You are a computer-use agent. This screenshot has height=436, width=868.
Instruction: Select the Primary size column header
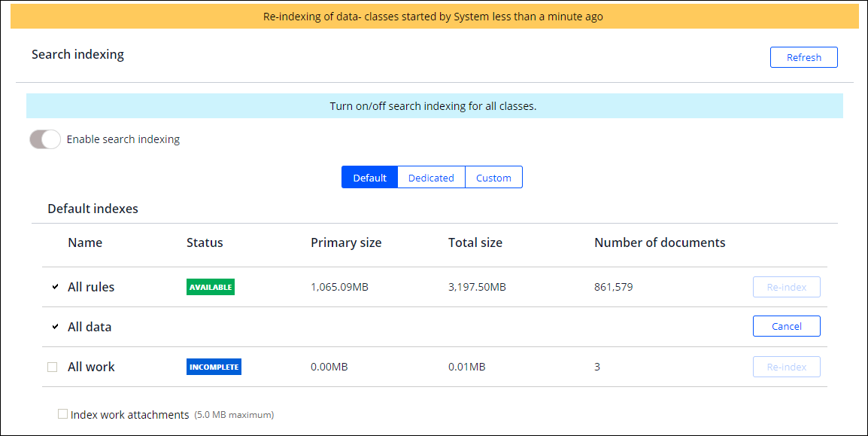click(346, 242)
